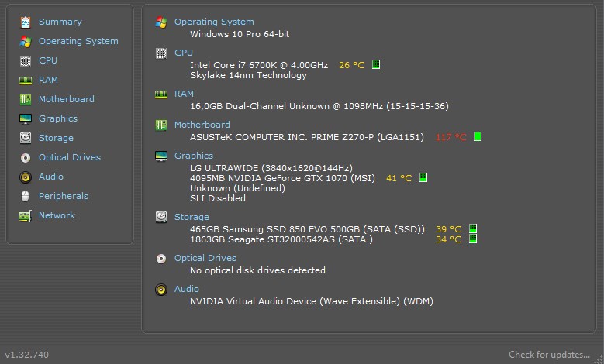The height and width of the screenshot is (364, 604).
Task: Click the Motherboard heading link in main panel
Action: 202,125
